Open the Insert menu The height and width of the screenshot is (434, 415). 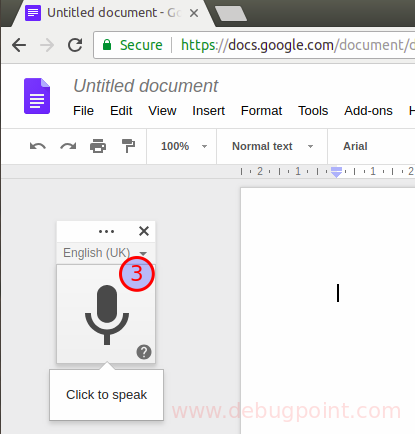[209, 111]
